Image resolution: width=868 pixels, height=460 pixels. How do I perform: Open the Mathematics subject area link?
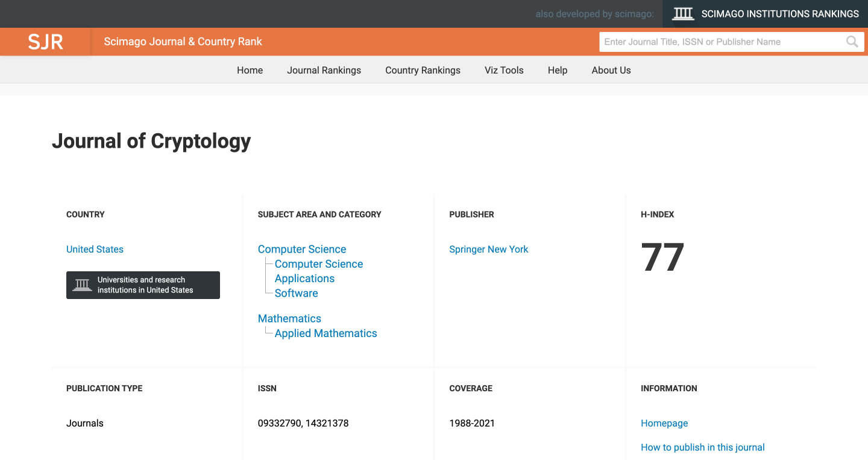[x=289, y=318]
